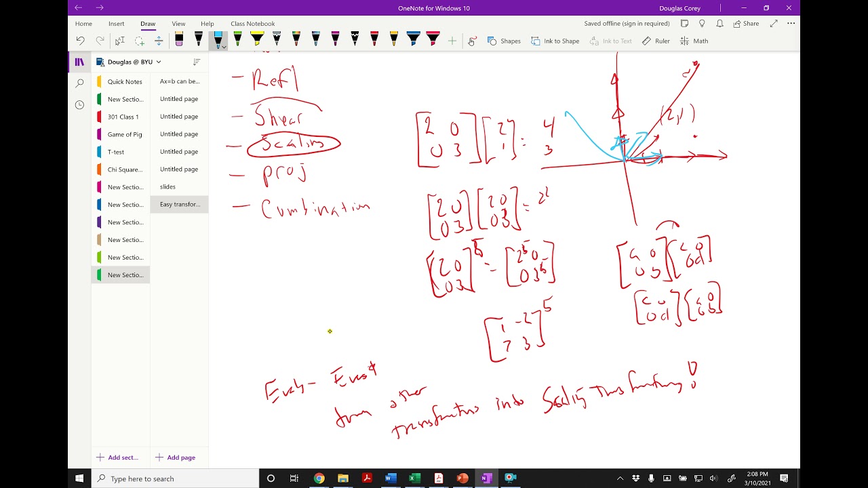Toggle Draw with Touch mode
Screen dimensions: 868x488
click(x=472, y=41)
